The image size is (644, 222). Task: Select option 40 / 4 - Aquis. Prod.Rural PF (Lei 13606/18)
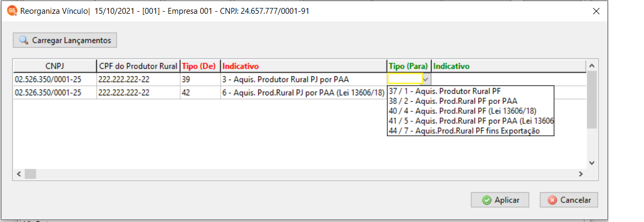[x=470, y=111]
